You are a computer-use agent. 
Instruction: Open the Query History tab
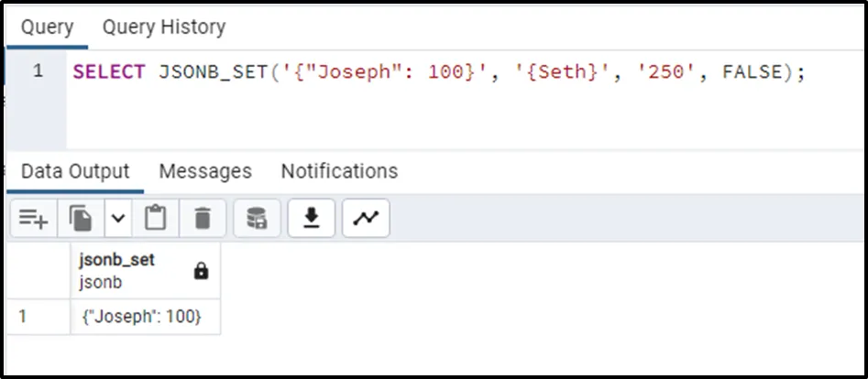pos(163,27)
